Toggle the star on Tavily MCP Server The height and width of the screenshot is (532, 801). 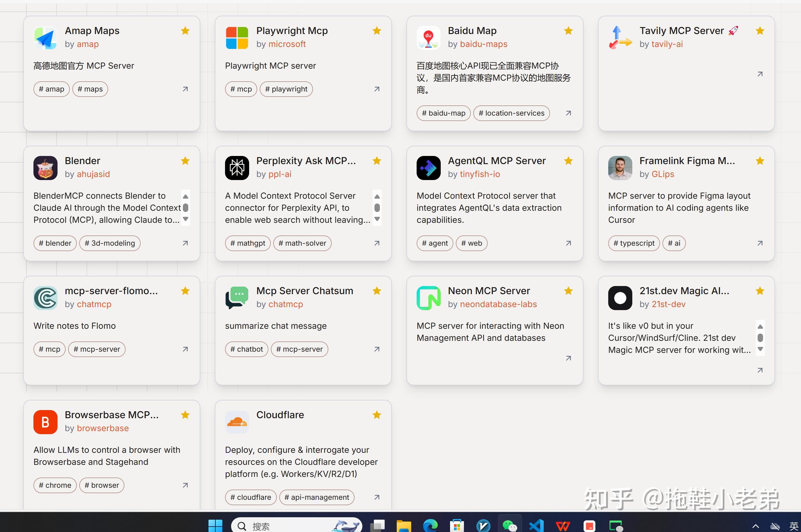pos(760,31)
